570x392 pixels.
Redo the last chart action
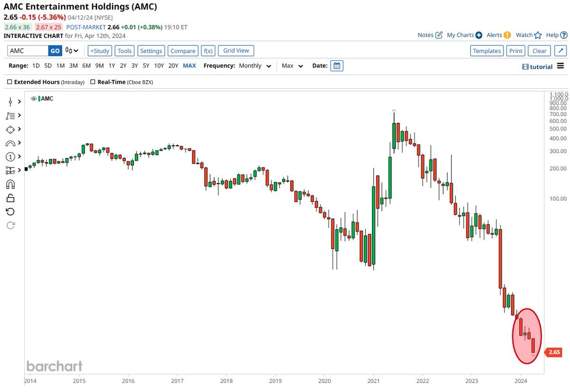tap(10, 225)
